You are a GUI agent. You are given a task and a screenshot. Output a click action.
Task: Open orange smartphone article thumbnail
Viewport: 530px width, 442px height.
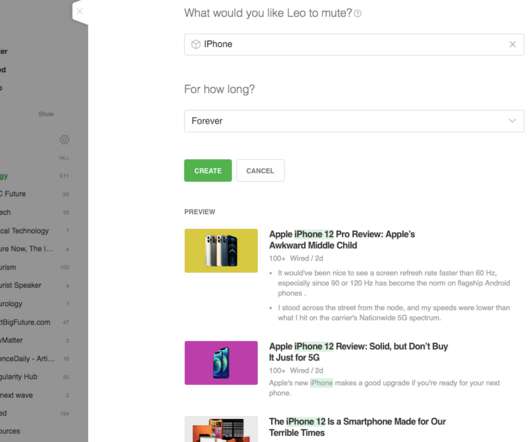click(221, 429)
